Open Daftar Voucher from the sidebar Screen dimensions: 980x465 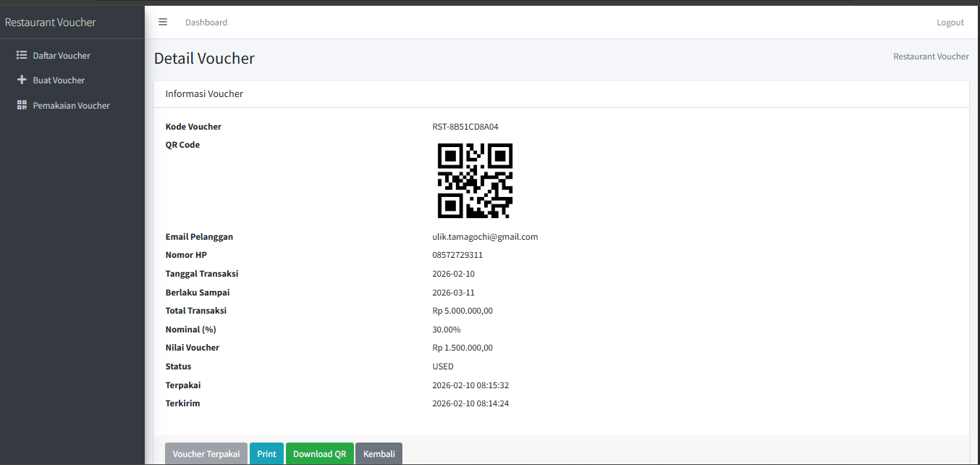pos(62,55)
